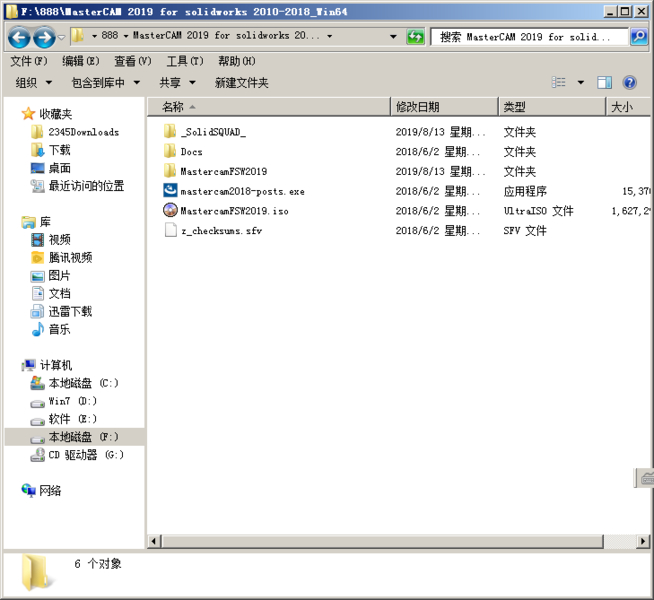Screen dimensions: 654x600
Task: Open the 查看(V) menu
Action: tap(133, 61)
